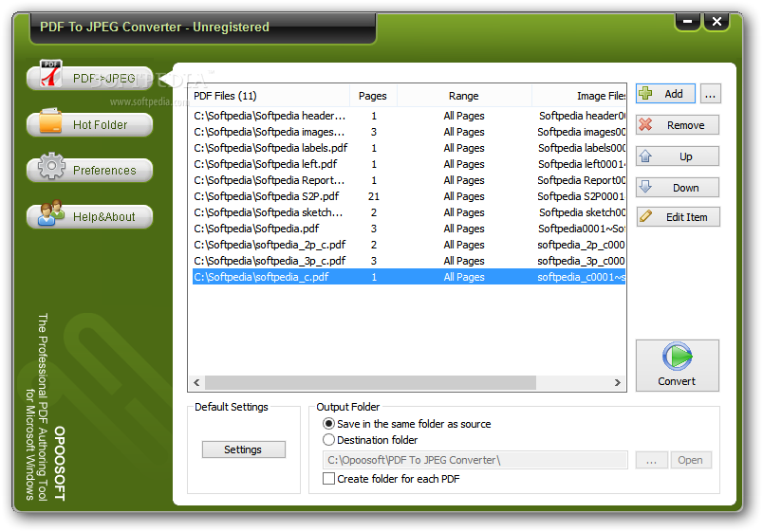The height and width of the screenshot is (532, 763).
Task: Click the Up arrow icon
Action: click(x=645, y=156)
